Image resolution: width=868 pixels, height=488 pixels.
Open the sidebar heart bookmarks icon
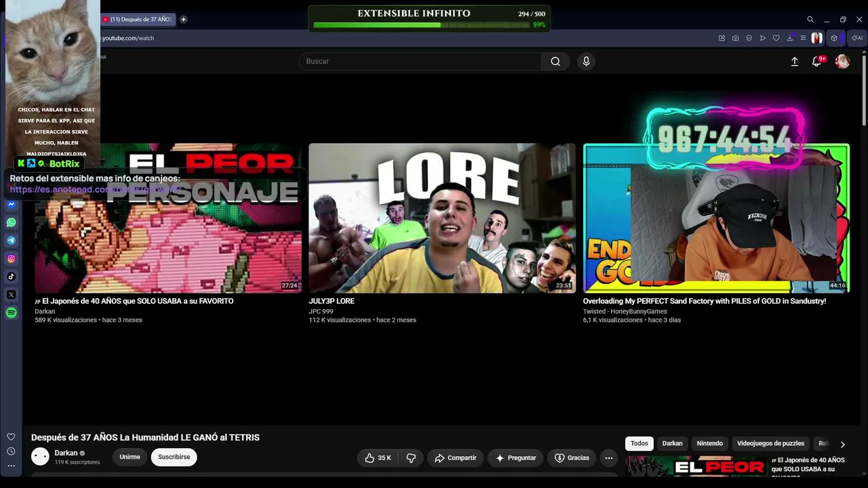point(11,437)
